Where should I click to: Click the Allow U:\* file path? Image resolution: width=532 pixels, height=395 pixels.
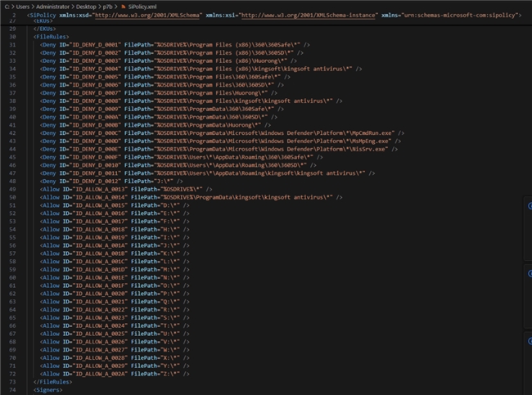[170, 334]
